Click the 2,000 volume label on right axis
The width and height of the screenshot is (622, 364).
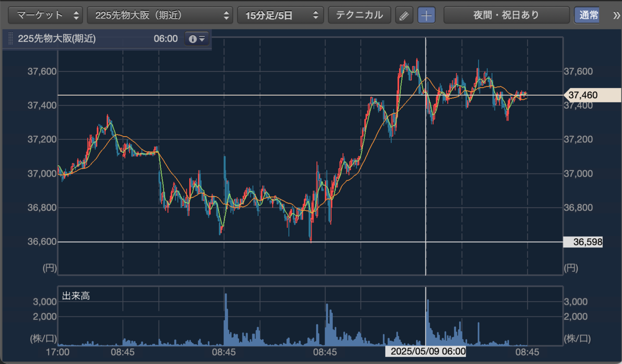click(x=575, y=316)
